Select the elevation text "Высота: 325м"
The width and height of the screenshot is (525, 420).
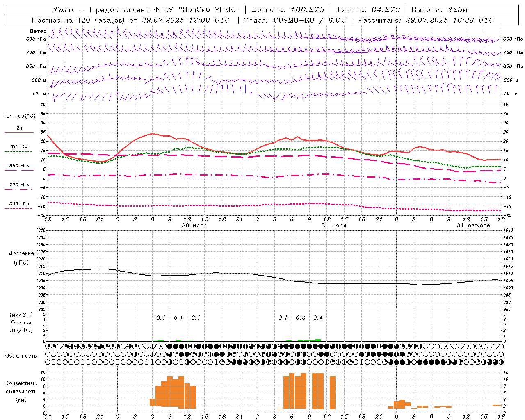click(439, 10)
